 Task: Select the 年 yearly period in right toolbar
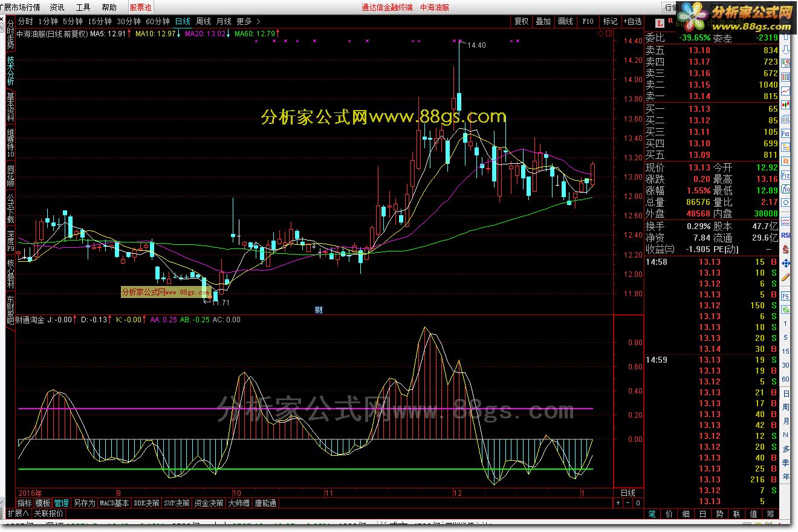(785, 476)
